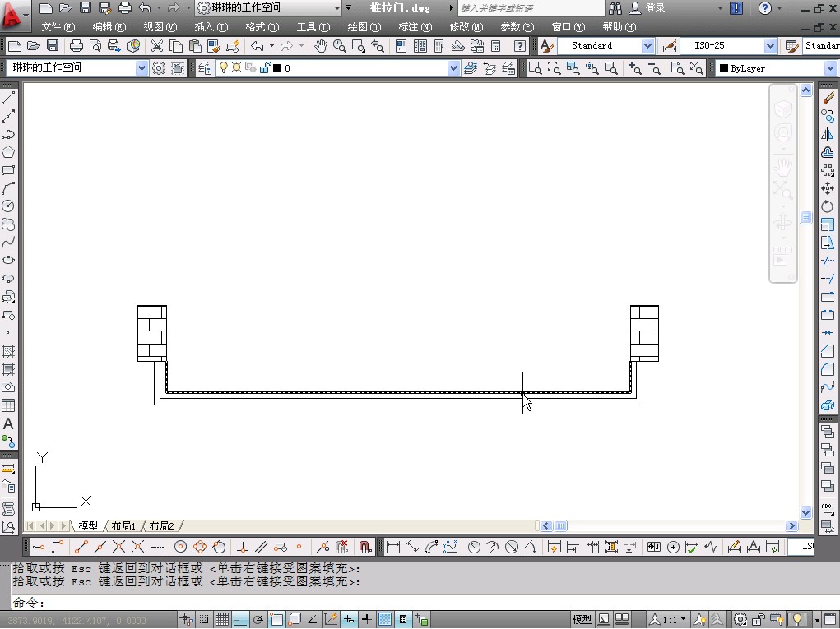Click the 模型 button in status bar
This screenshot has width=840, height=629.
tap(581, 620)
